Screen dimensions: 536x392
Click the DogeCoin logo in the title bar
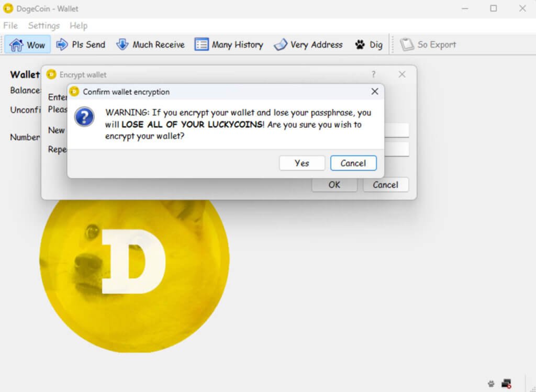[7, 8]
